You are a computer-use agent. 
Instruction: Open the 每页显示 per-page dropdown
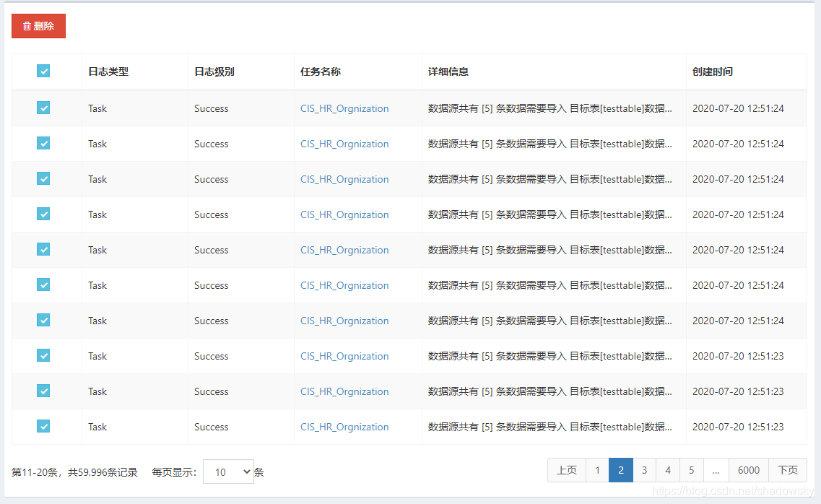pos(228,470)
